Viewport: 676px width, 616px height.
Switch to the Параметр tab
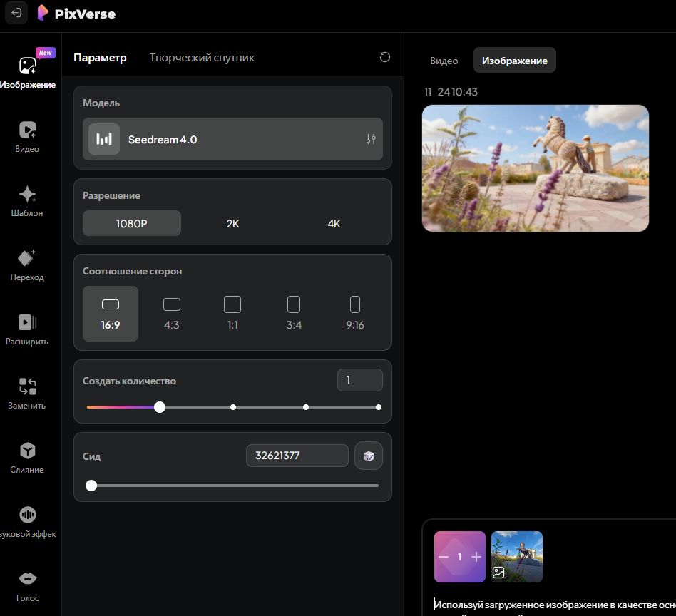[100, 57]
